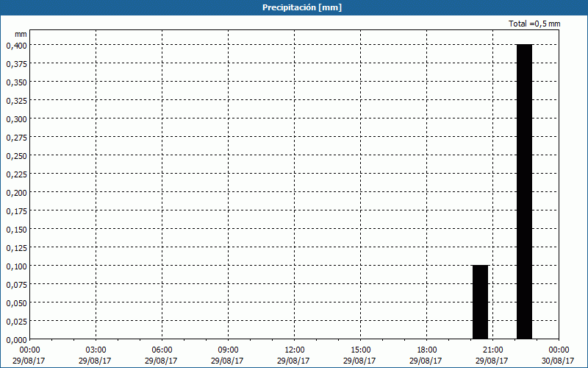Select the 0,350 y-axis value
Screen dimensions: 588x368
coord(16,82)
